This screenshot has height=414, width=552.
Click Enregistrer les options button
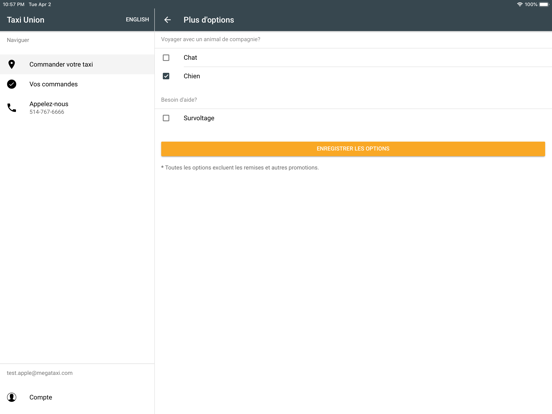pyautogui.click(x=353, y=149)
